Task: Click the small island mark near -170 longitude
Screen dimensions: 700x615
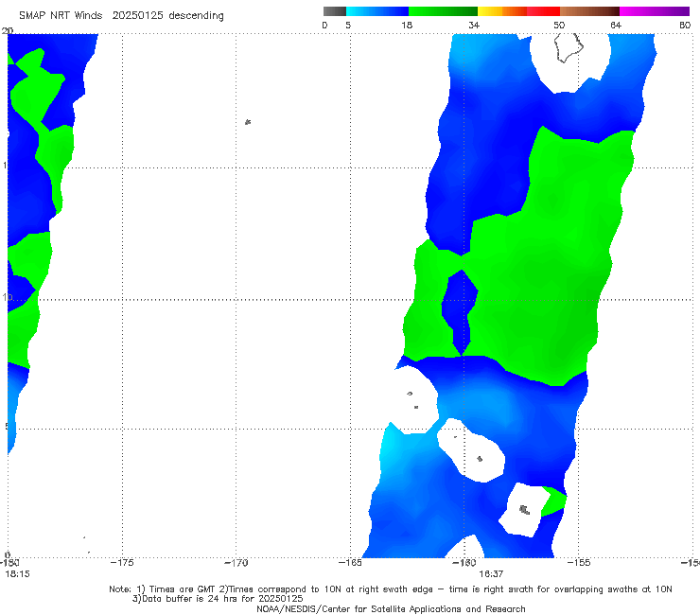Action: click(x=248, y=121)
